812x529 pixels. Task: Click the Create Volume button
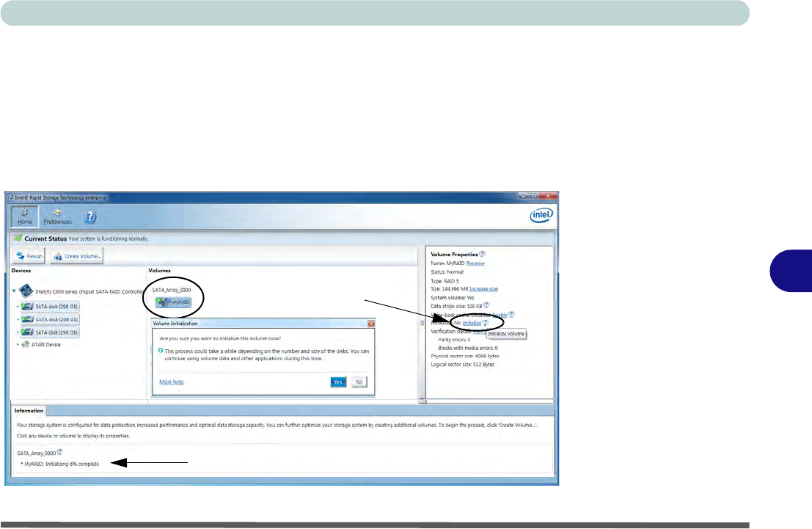coord(77,256)
